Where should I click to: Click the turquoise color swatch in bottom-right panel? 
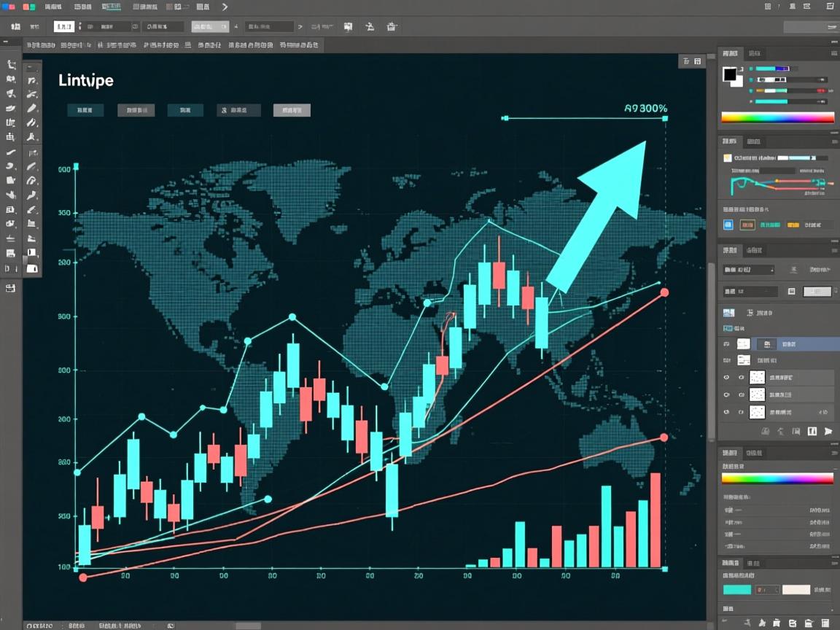736,589
